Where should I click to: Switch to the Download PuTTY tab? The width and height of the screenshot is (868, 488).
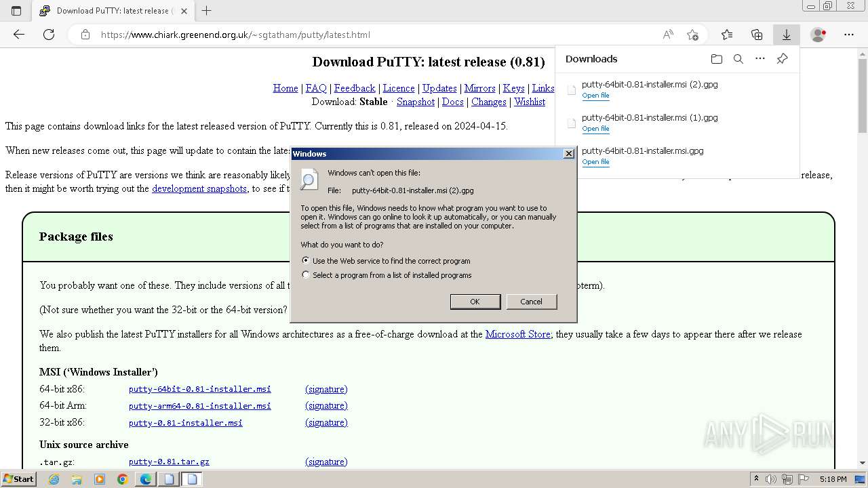point(114,11)
